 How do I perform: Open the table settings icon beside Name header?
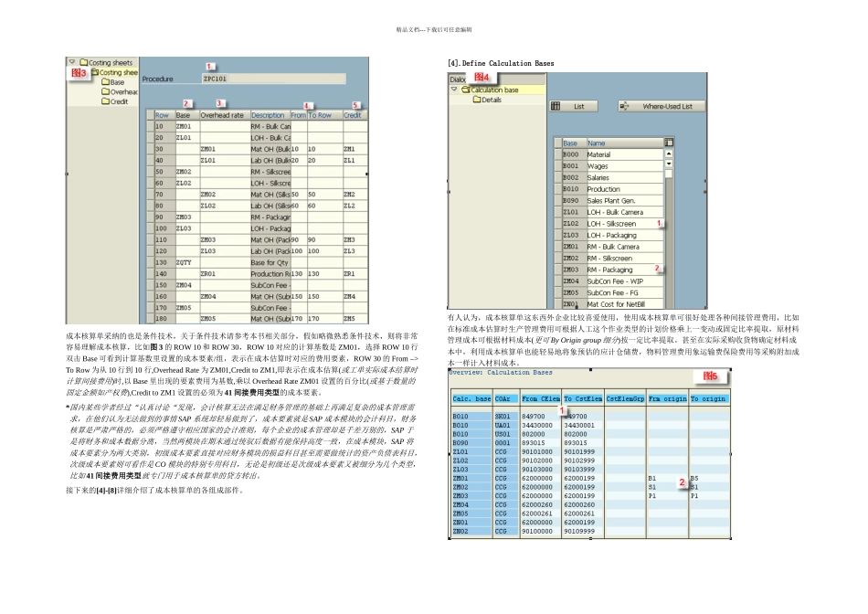[669, 143]
